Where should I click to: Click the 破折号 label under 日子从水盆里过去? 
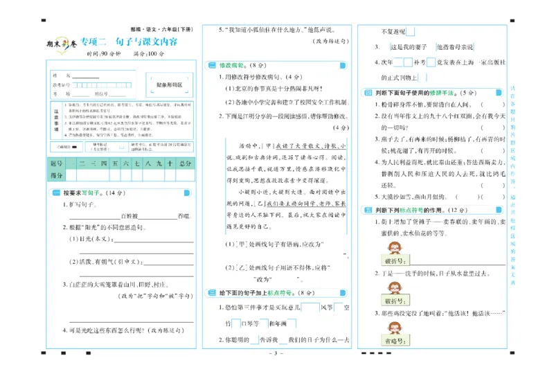(395, 301)
